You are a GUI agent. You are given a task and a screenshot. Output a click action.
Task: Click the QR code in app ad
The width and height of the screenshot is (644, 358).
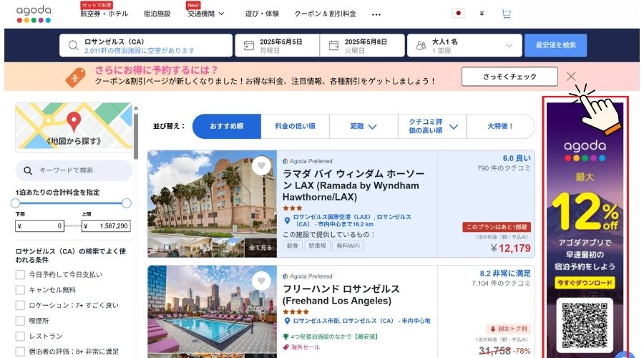tap(585, 325)
